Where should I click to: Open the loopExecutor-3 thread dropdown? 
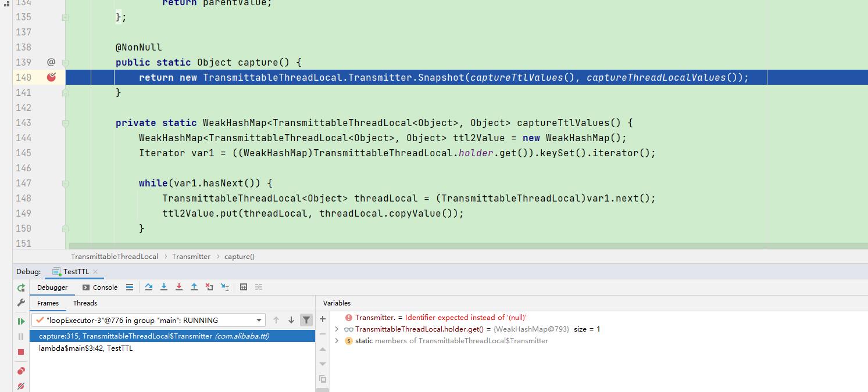(259, 320)
